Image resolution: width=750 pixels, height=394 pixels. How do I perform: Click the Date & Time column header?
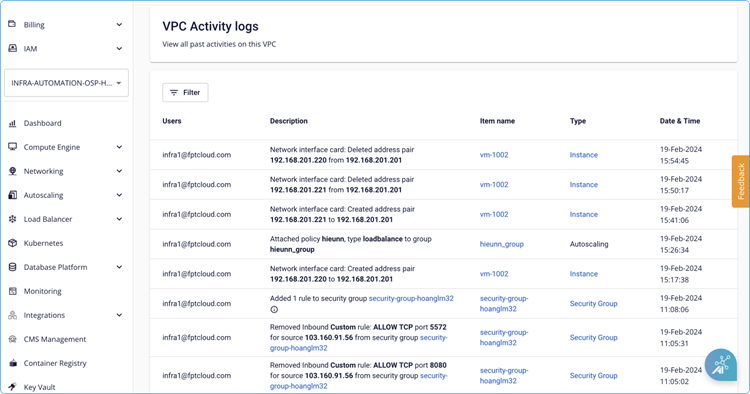coord(680,121)
